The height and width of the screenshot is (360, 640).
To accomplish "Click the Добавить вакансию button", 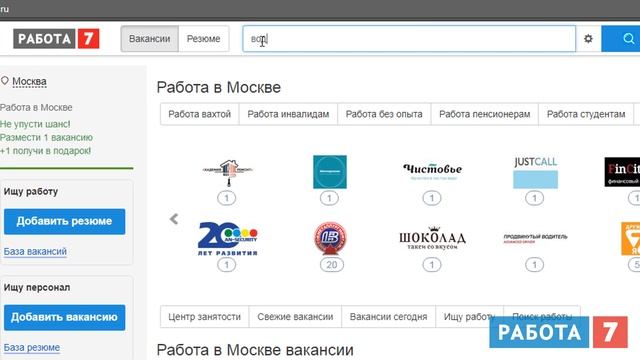I will pyautogui.click(x=64, y=317).
